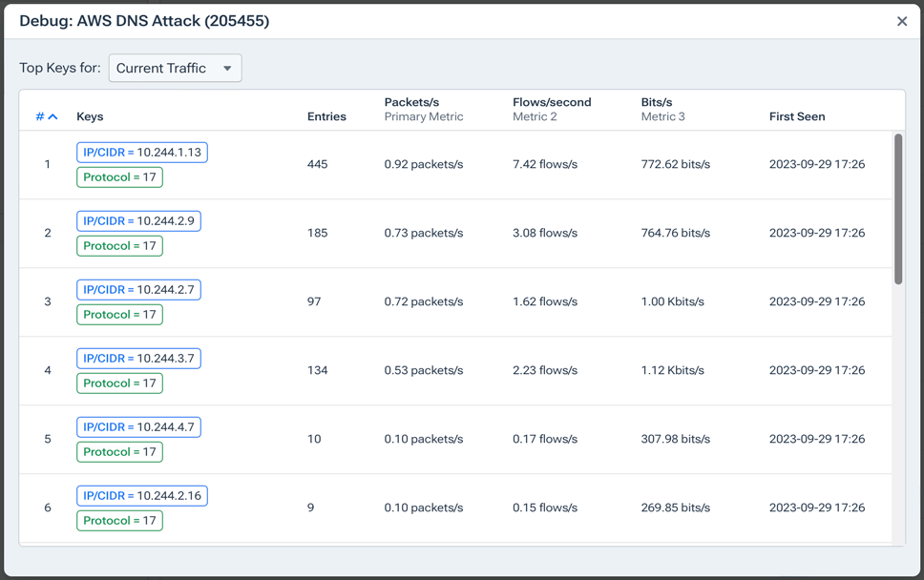Click the Protocol = 17 tag on row 1
The image size is (924, 580).
pyautogui.click(x=118, y=176)
